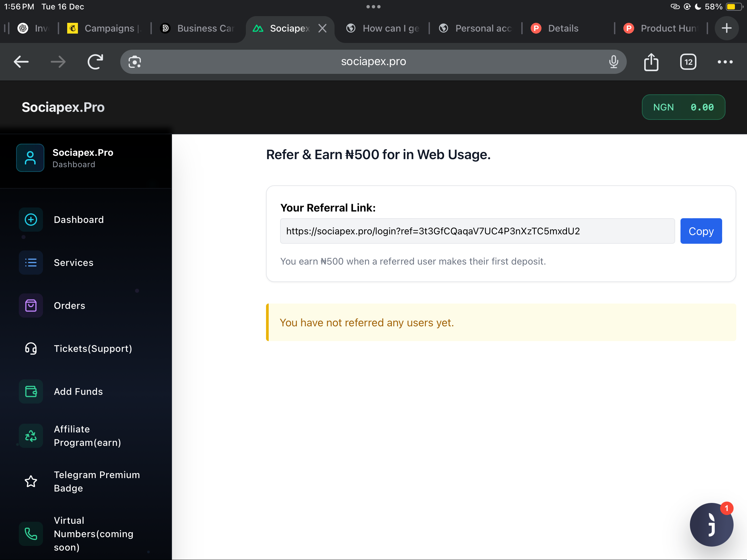Activate voice search microphone in address bar
The image size is (747, 560).
(614, 61)
